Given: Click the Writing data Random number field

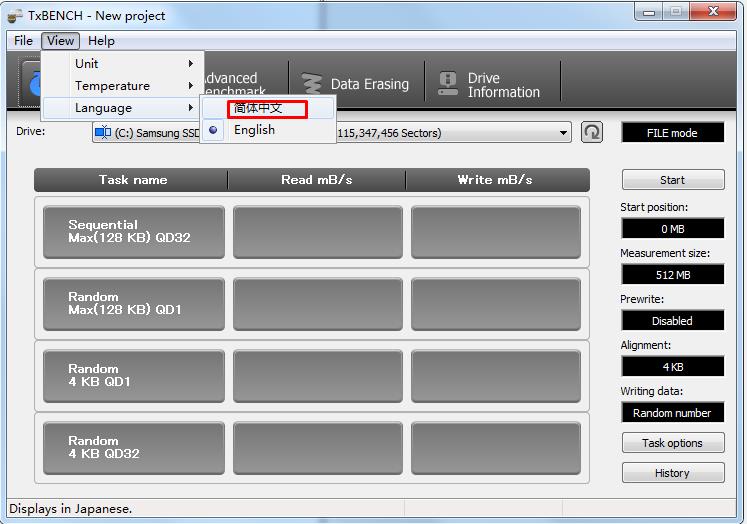Looking at the screenshot, I should (x=672, y=413).
